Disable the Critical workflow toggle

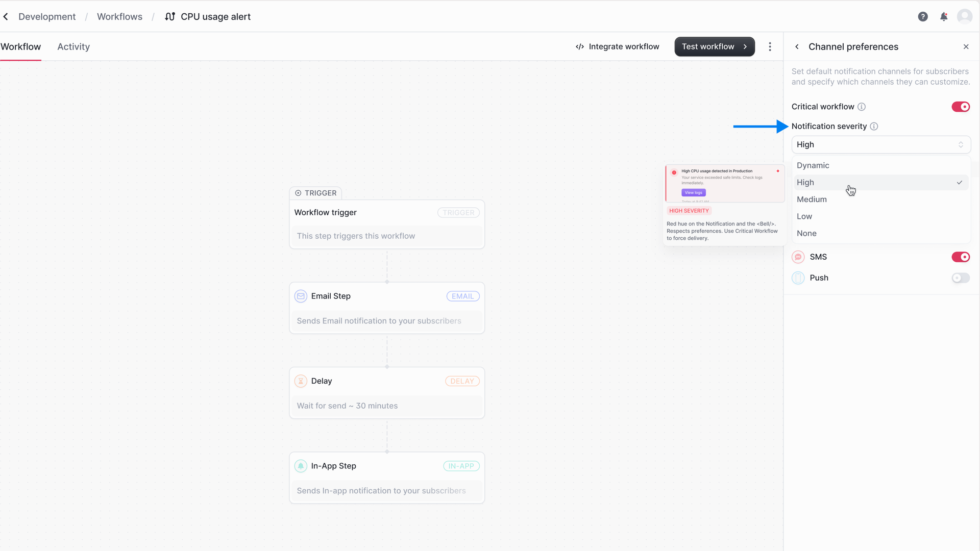tap(960, 107)
